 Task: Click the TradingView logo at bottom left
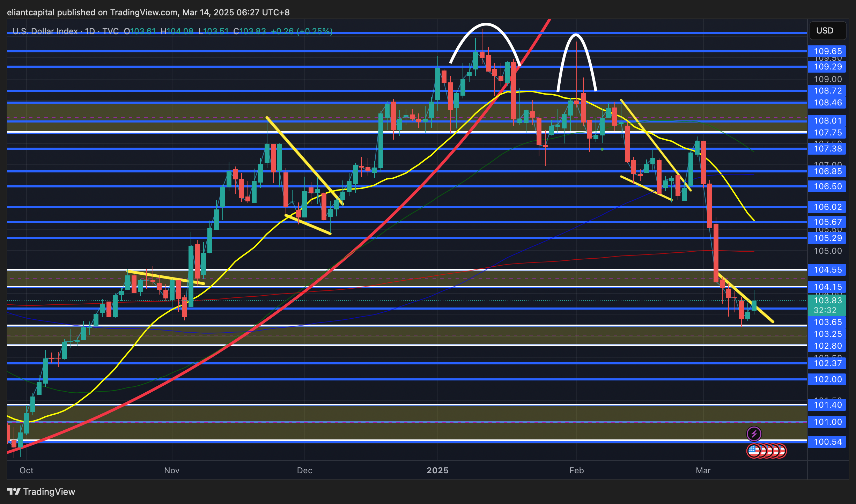pyautogui.click(x=41, y=491)
